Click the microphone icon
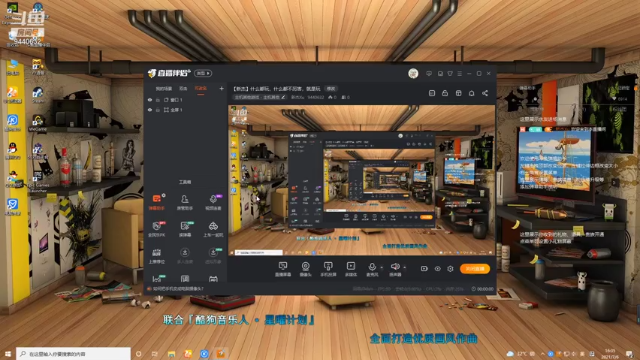Screen dimensions: 640x360 (x=372, y=267)
